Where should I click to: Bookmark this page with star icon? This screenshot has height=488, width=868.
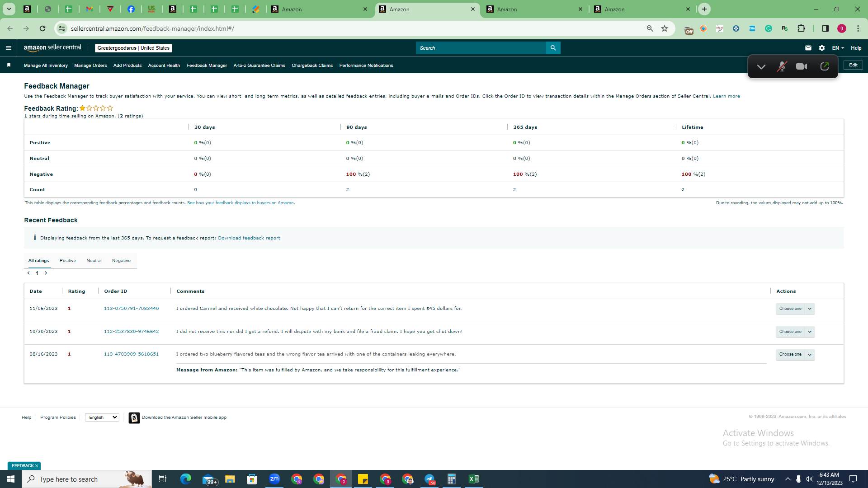tap(664, 28)
